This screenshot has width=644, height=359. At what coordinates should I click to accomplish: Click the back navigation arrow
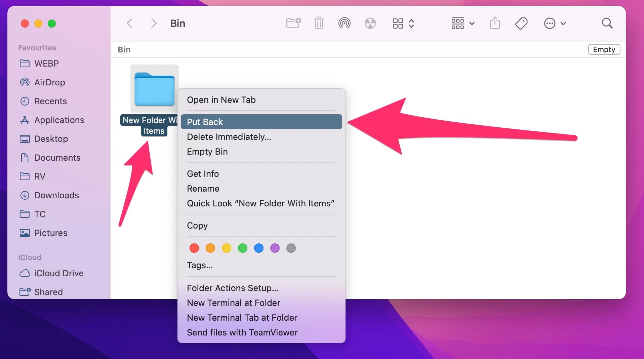point(130,23)
